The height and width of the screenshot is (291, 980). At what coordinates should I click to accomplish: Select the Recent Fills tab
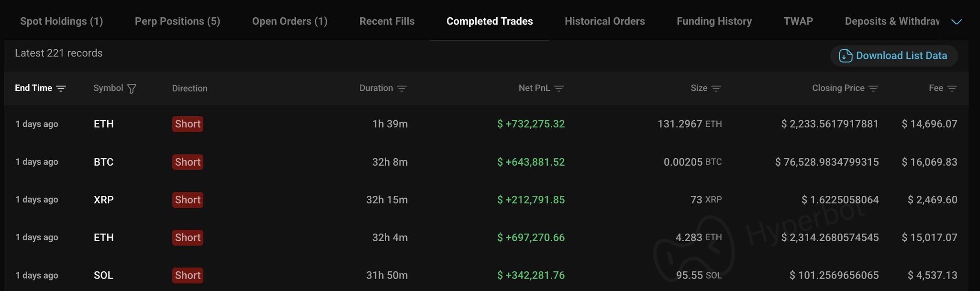[387, 21]
